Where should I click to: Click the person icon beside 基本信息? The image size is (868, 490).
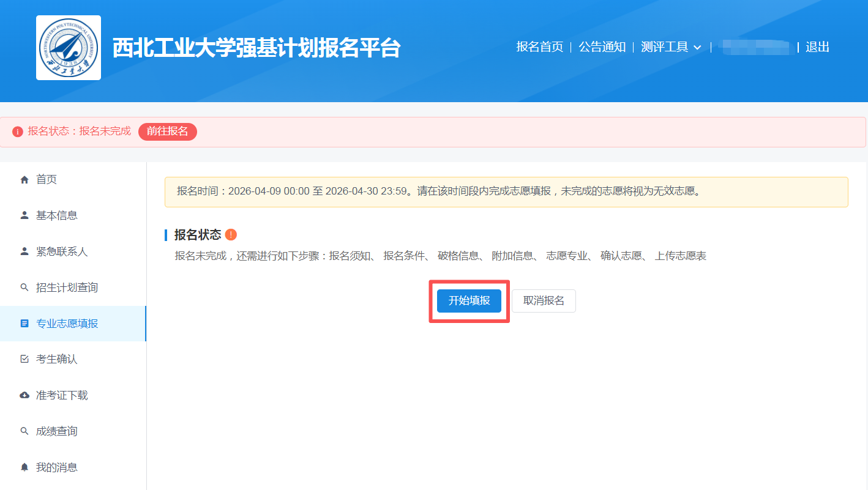(24, 215)
